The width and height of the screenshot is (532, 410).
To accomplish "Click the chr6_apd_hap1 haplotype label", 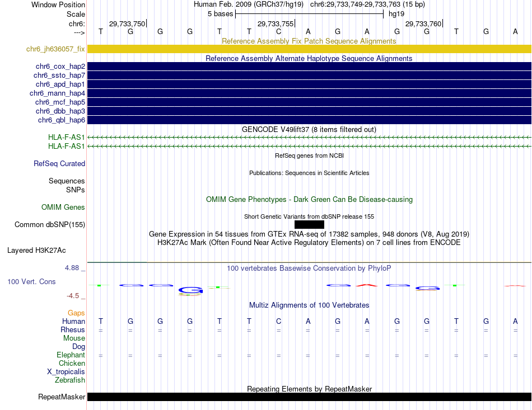I will point(60,84).
